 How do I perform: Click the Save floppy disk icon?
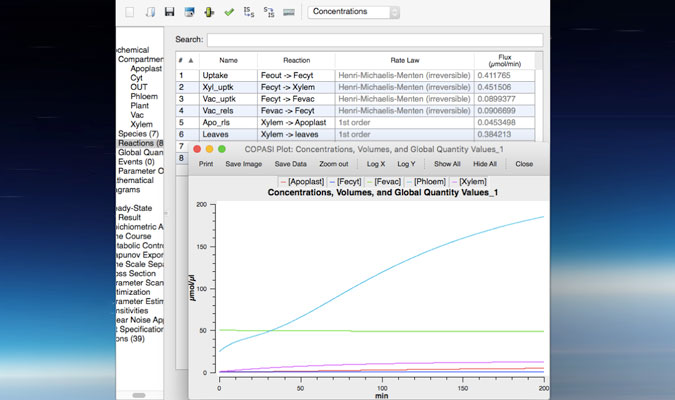[170, 12]
